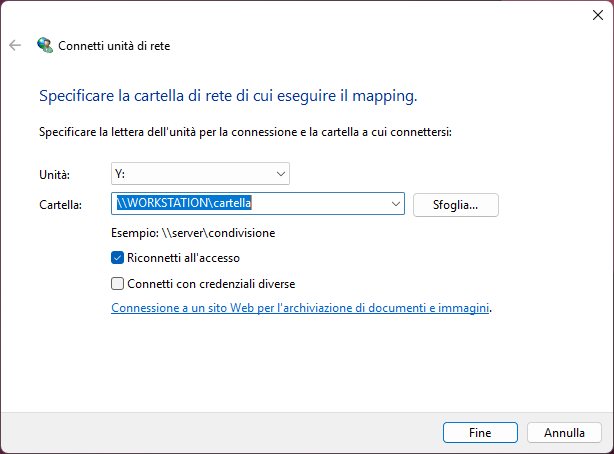Open the Connessione a un sito Web link

(x=300, y=308)
